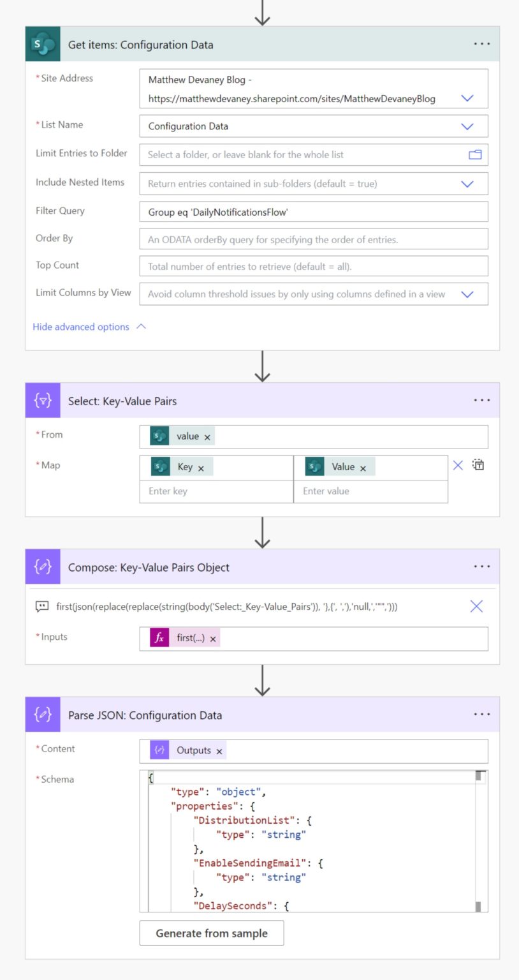Click the SharePoint icon on Get items header
519x980 pixels.
pos(43,45)
